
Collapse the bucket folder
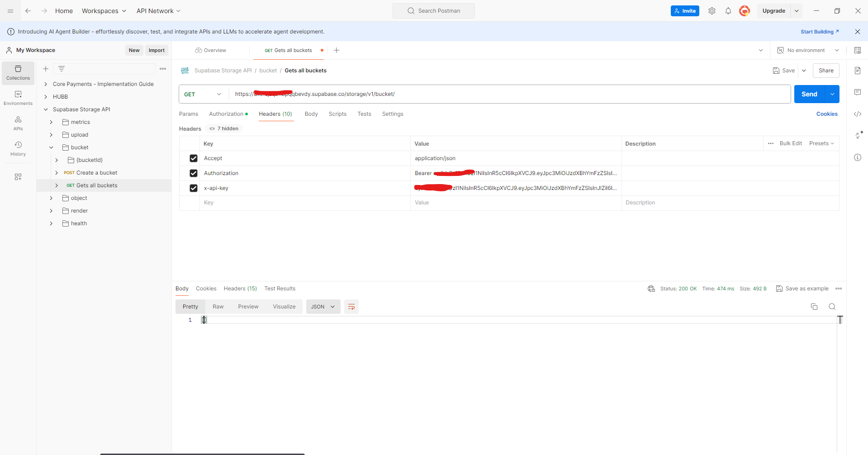(51, 147)
